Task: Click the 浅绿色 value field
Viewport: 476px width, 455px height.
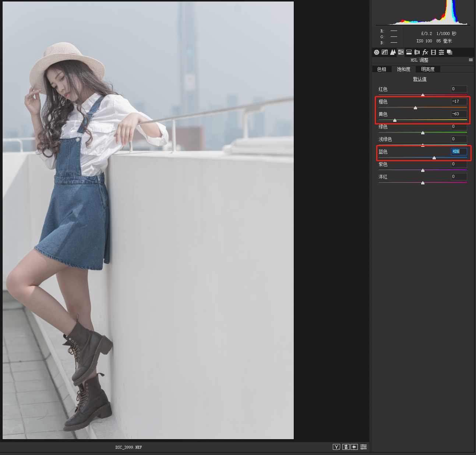Action: point(459,139)
